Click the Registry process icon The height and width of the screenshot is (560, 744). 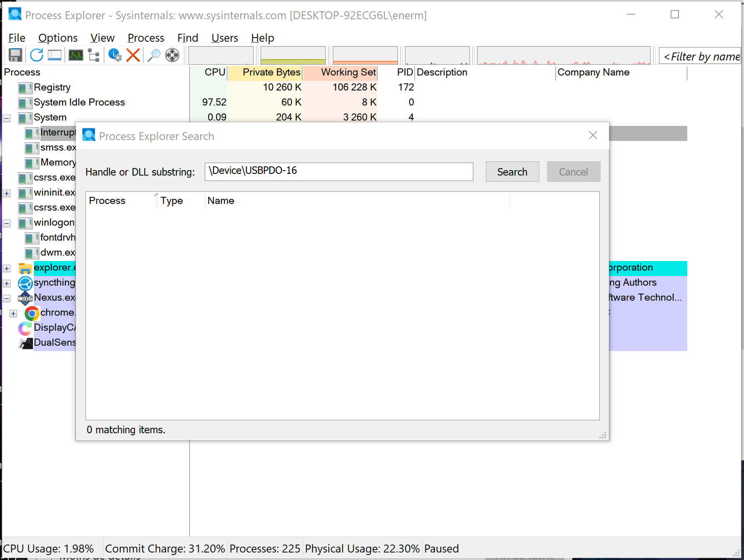click(x=25, y=88)
